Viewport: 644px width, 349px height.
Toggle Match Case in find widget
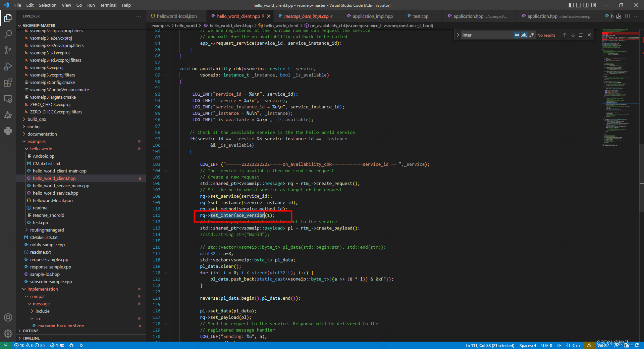pyautogui.click(x=517, y=35)
